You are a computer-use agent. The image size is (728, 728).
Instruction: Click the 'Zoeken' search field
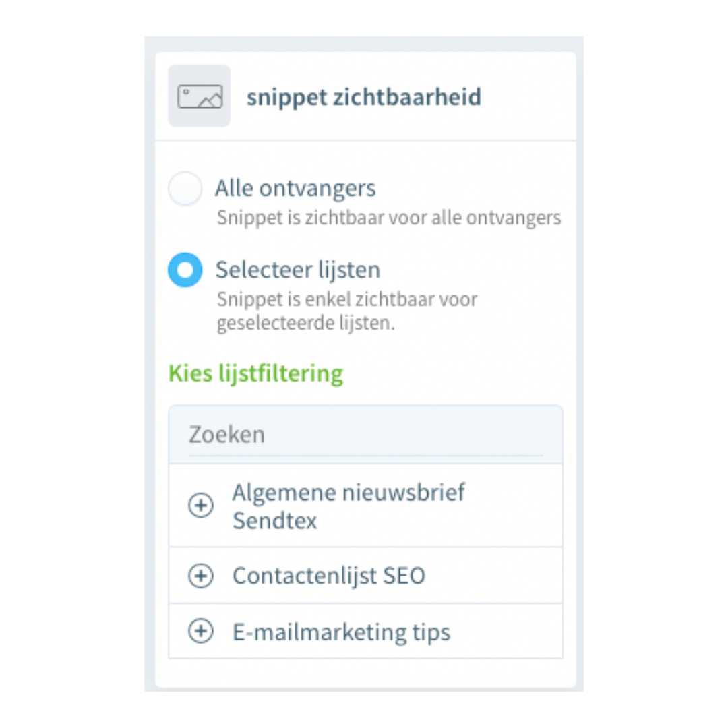pyautogui.click(x=364, y=434)
